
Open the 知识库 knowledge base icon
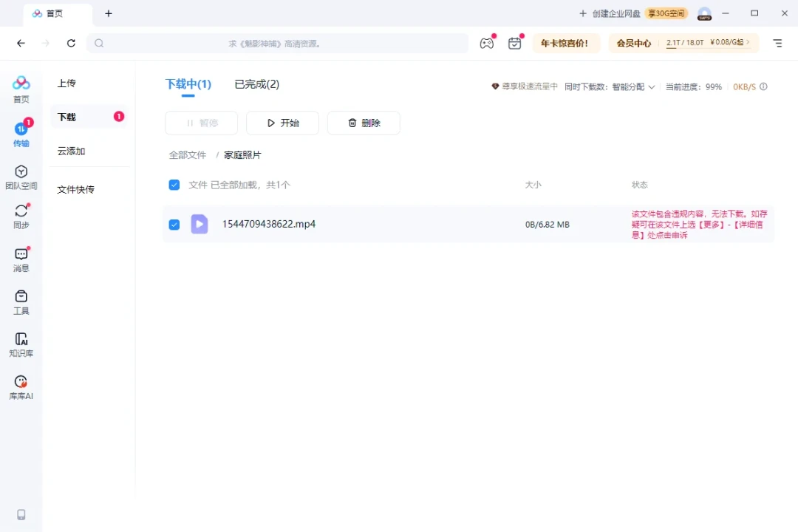pyautogui.click(x=21, y=344)
